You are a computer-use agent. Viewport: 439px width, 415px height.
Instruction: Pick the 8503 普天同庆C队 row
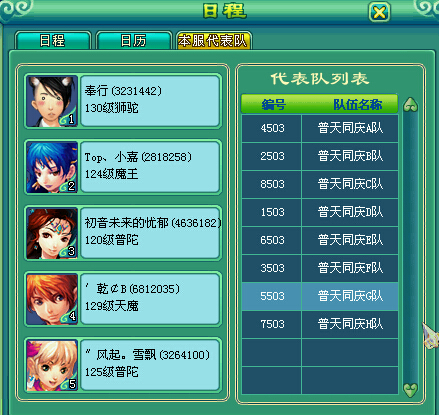[320, 184]
